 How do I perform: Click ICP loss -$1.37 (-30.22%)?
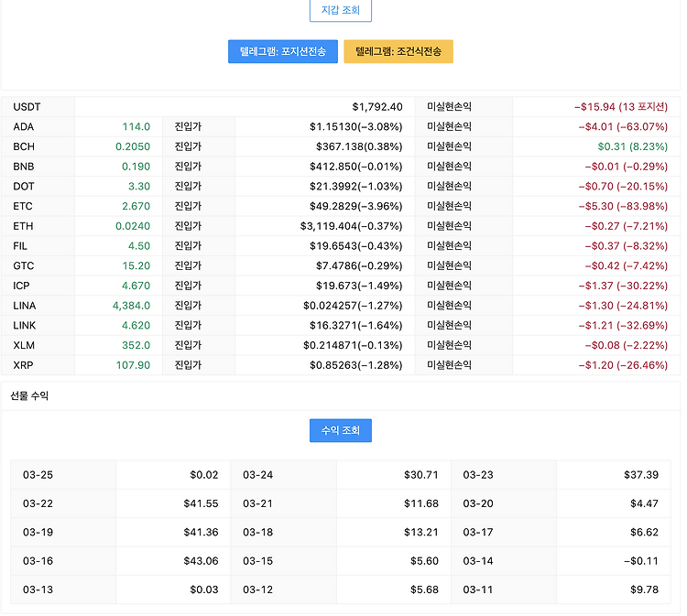[623, 286]
